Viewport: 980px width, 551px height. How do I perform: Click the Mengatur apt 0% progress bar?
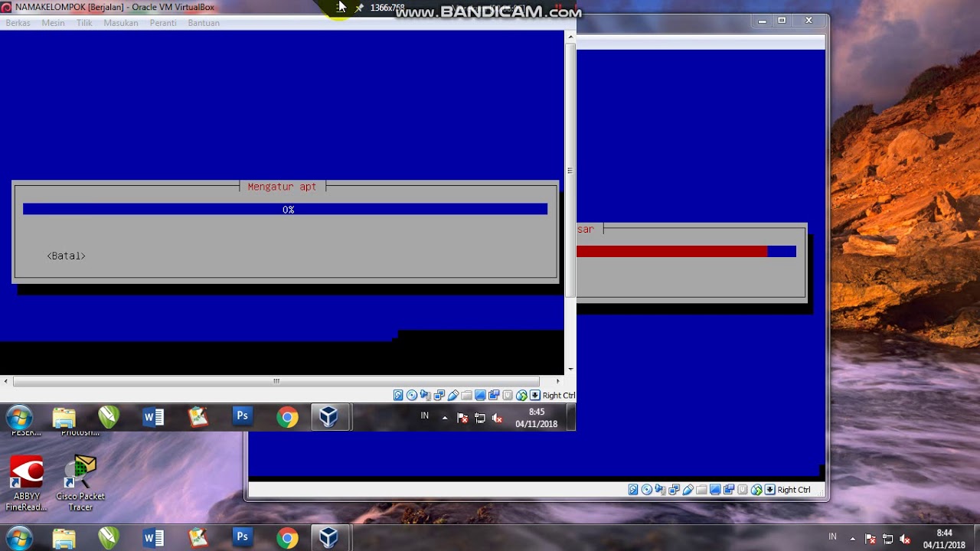(285, 209)
